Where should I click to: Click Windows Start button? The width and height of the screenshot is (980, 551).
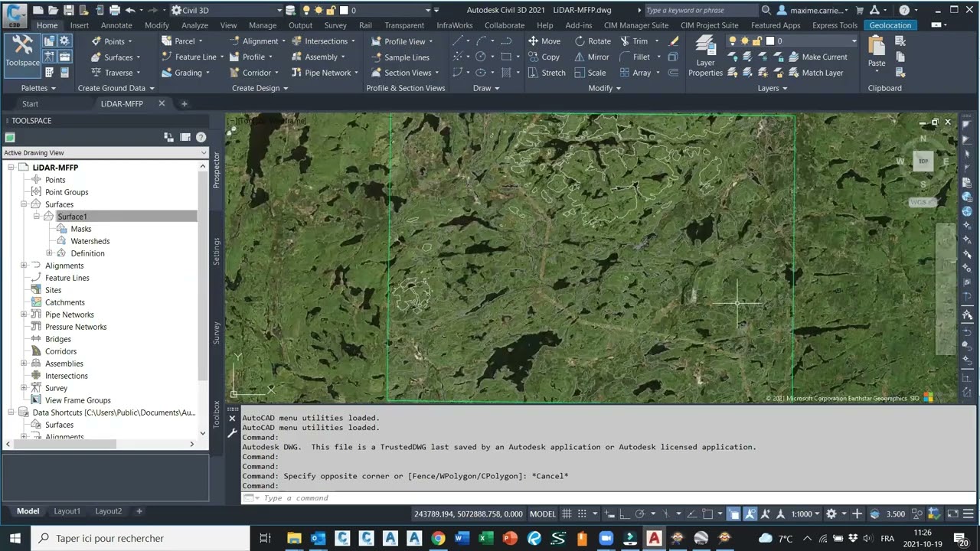tap(15, 538)
